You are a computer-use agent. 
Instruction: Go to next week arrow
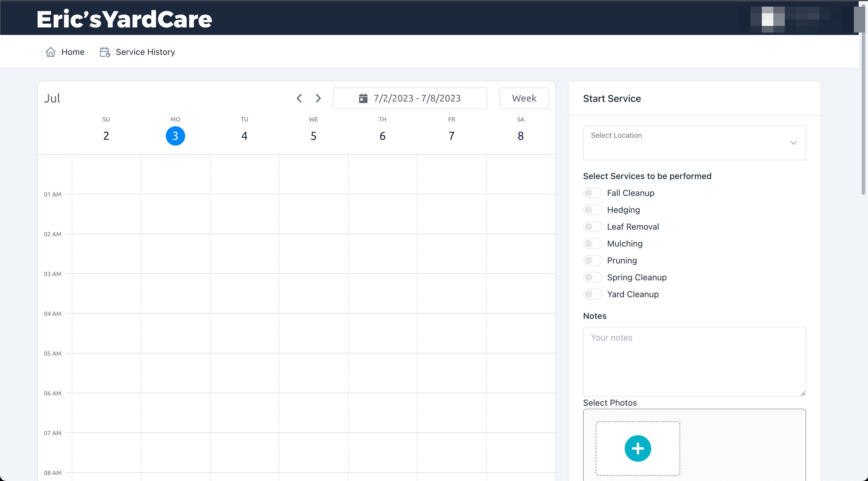tap(318, 98)
